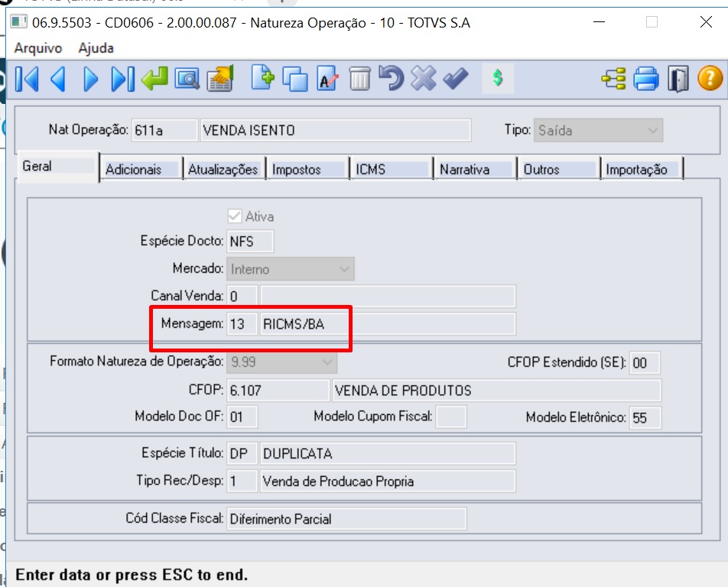This screenshot has width=728, height=587.
Task: Click the window title bar app icon
Action: click(18, 22)
